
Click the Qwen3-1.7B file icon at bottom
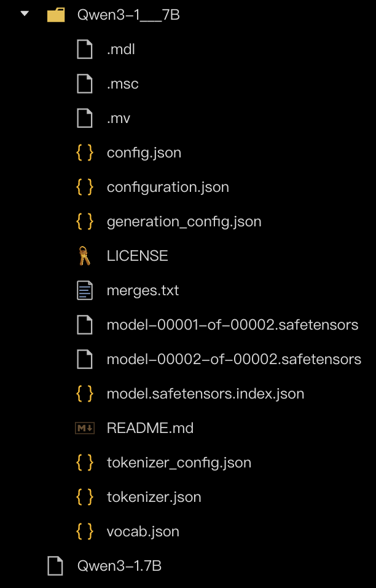55,566
